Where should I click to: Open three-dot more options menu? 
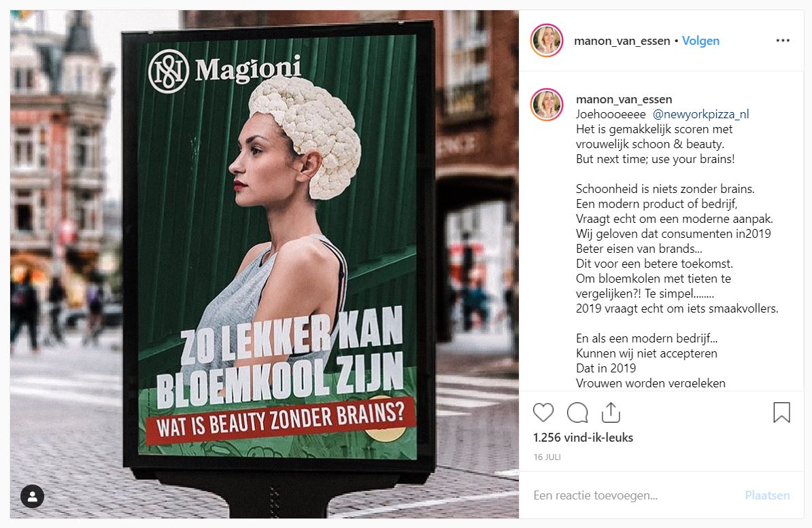click(783, 40)
